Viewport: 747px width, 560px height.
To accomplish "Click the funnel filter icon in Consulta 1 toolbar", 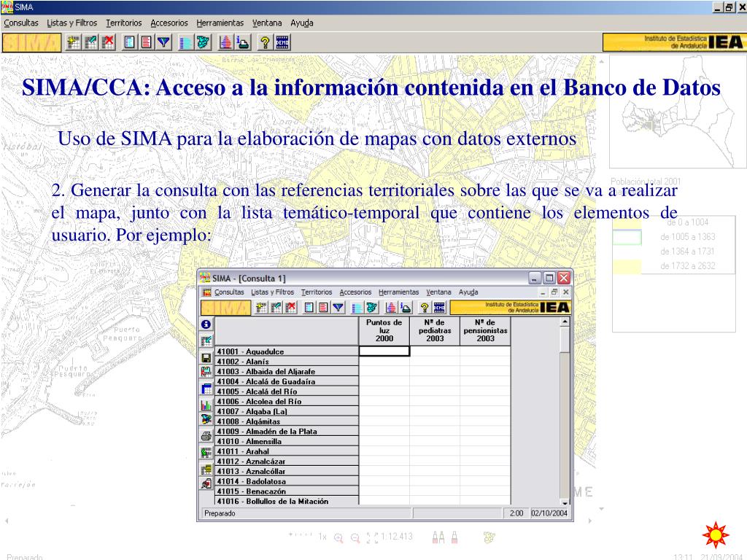I will [x=338, y=308].
